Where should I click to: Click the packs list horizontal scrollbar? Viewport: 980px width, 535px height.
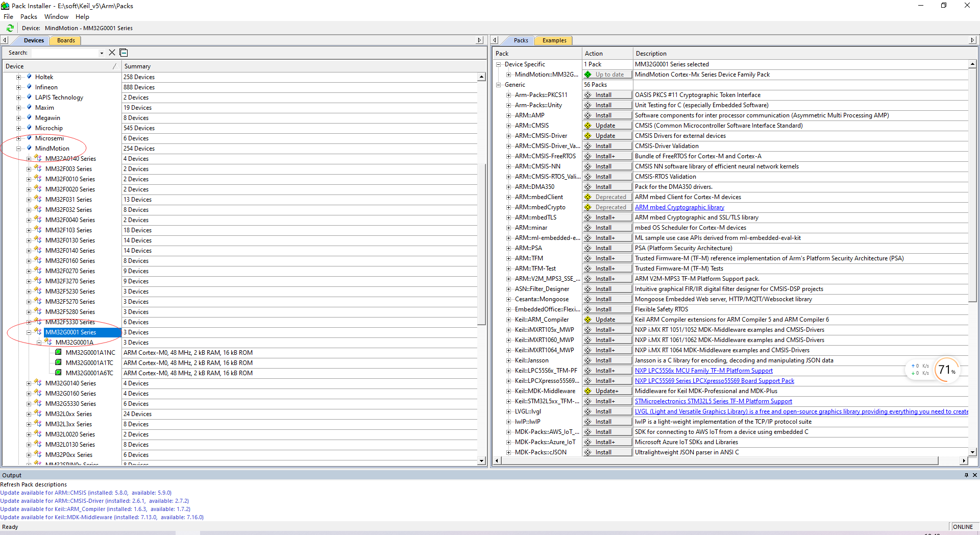click(720, 460)
